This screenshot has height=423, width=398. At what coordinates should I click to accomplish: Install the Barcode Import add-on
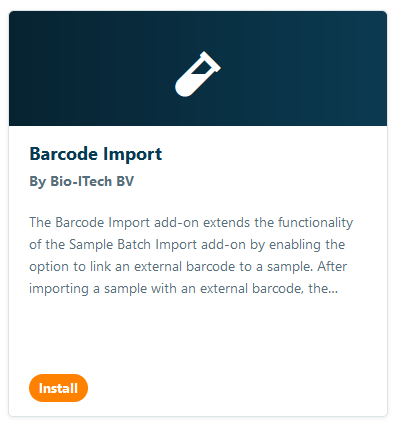pos(58,388)
